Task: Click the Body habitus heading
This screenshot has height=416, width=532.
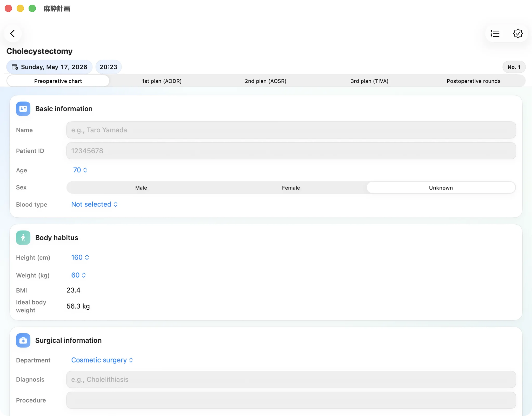Action: (57, 238)
